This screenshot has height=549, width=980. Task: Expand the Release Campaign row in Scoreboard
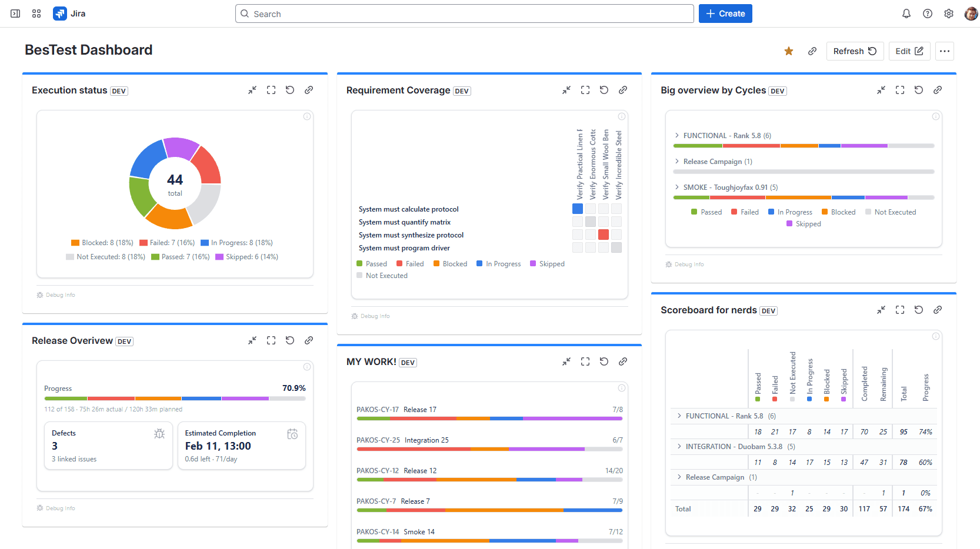pyautogui.click(x=679, y=477)
